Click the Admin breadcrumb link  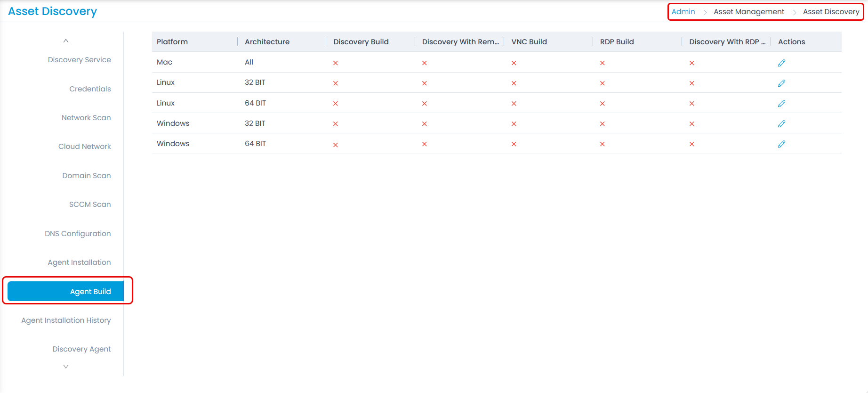tap(683, 12)
